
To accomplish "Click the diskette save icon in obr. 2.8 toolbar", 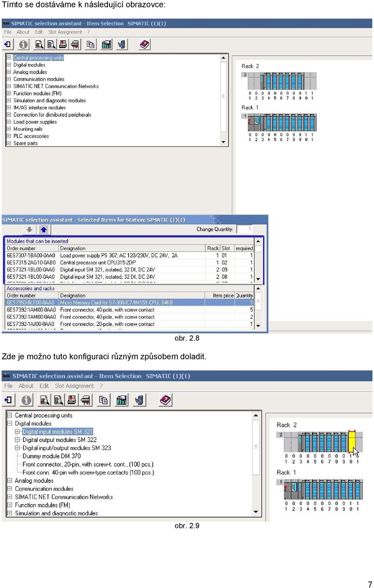I will [x=63, y=44].
